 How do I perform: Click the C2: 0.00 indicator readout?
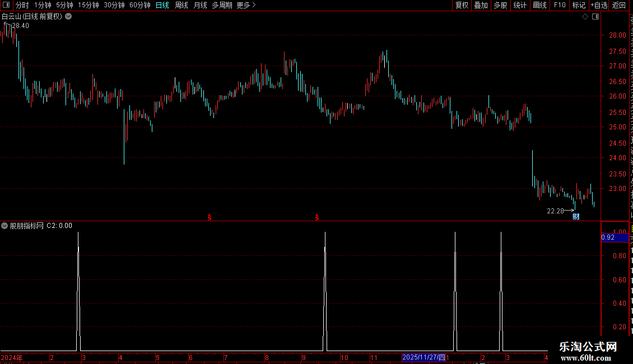point(59,226)
